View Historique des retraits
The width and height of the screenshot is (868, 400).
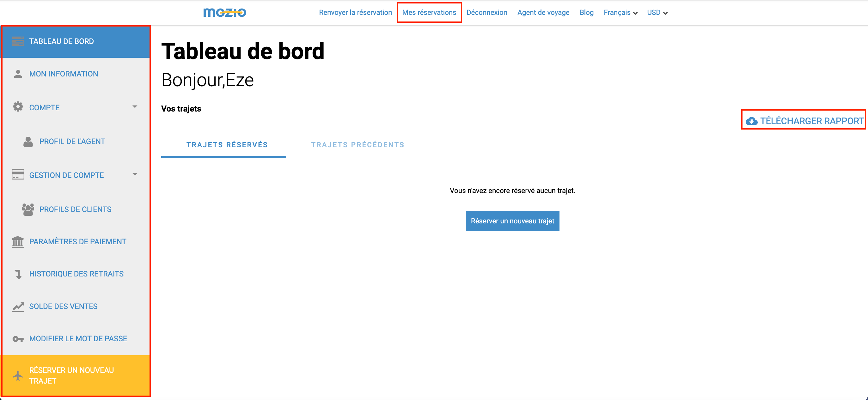pyautogui.click(x=76, y=274)
